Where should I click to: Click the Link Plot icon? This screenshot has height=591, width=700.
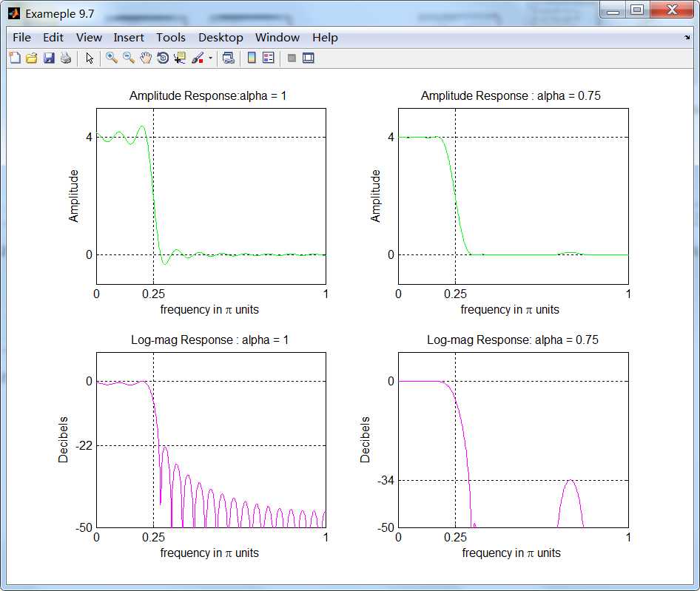228,58
